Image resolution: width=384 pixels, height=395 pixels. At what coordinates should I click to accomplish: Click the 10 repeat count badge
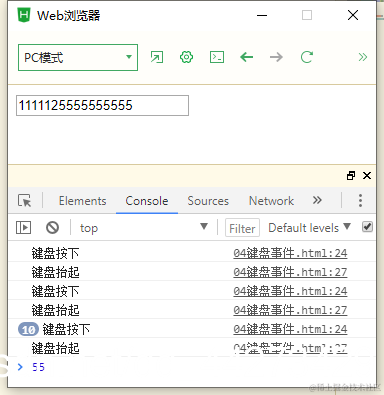pyautogui.click(x=28, y=330)
